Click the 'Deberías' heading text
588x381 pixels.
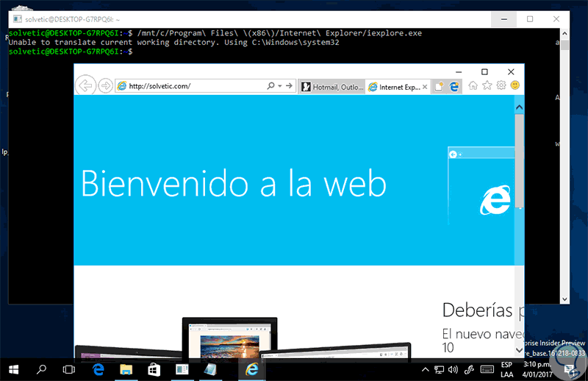477,310
